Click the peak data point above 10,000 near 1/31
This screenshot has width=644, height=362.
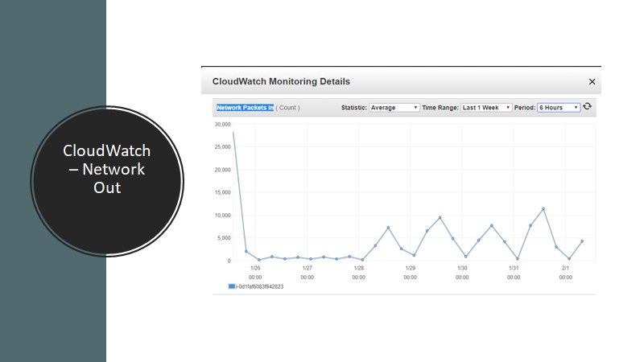(543, 209)
